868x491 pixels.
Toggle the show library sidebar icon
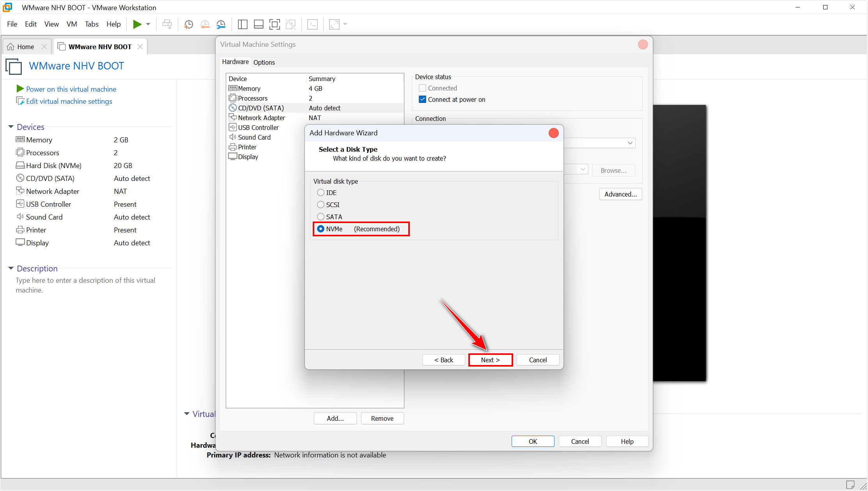242,24
